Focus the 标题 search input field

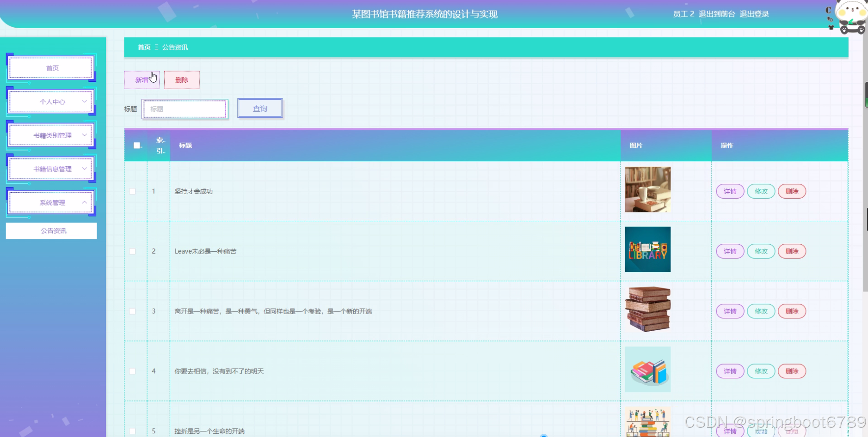point(185,109)
